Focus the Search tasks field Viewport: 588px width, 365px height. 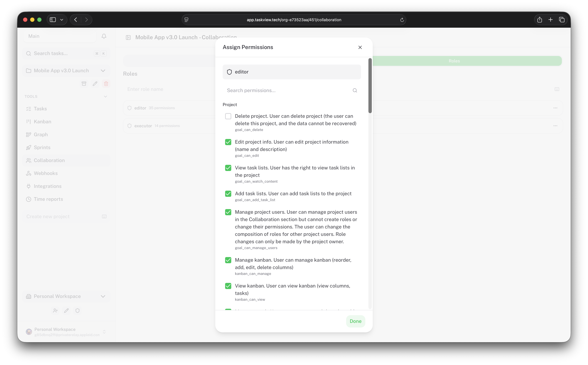pyautogui.click(x=66, y=53)
